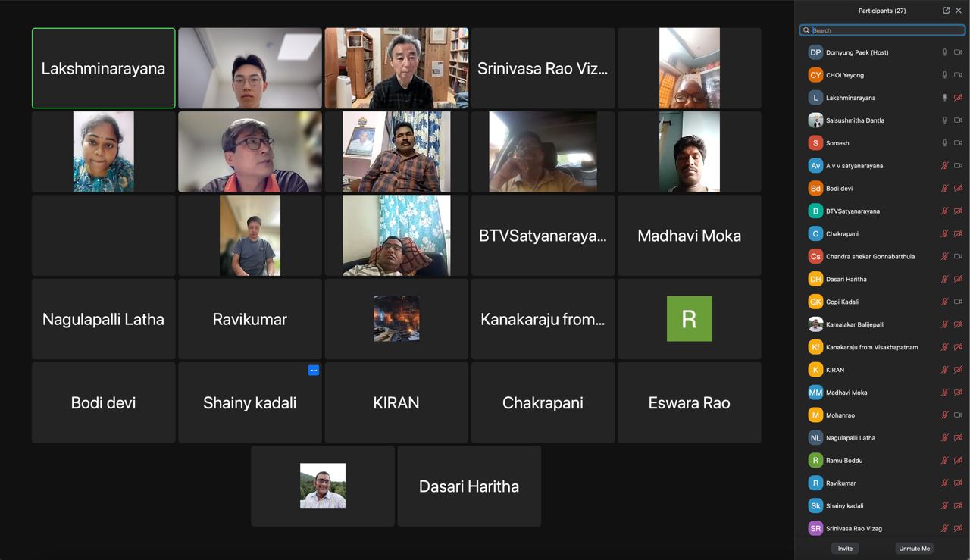Click the microphone icon beside Domyung Paek
The height and width of the screenshot is (560, 970).
pos(945,52)
